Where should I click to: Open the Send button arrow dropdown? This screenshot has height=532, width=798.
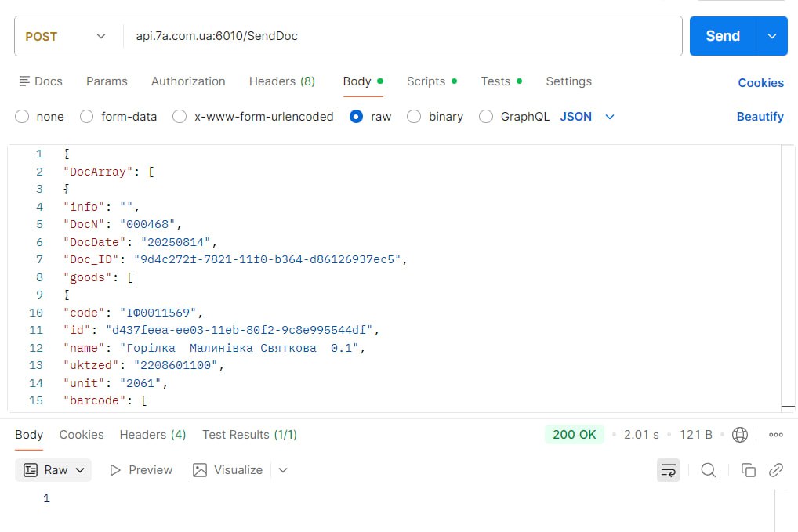(x=772, y=36)
